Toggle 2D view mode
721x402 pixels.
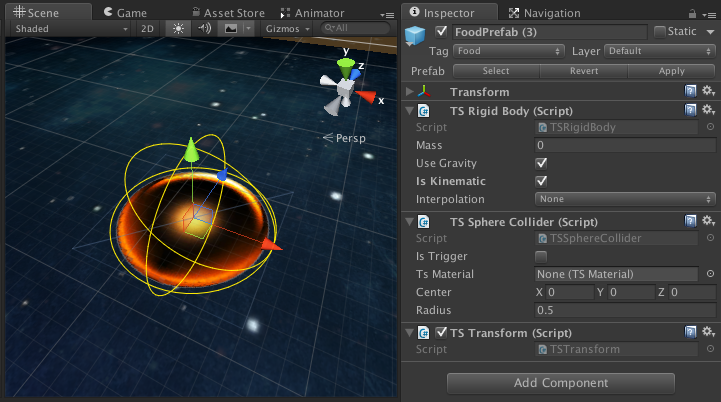tap(147, 29)
